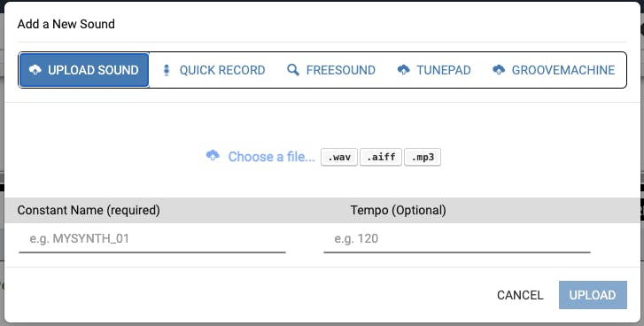This screenshot has height=326, width=644.
Task: Click the Upload button
Action: 593,295
